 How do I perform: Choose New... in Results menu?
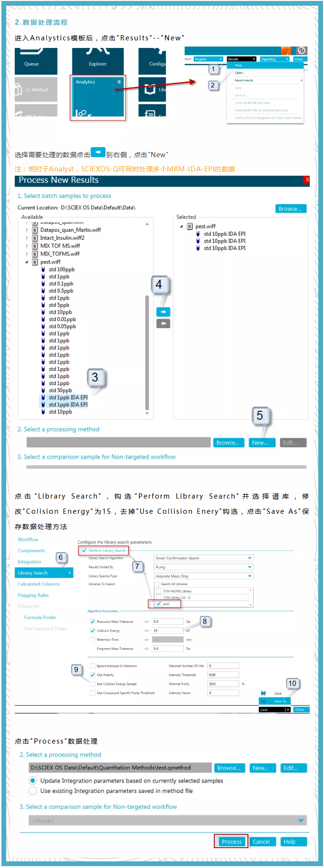click(x=265, y=66)
